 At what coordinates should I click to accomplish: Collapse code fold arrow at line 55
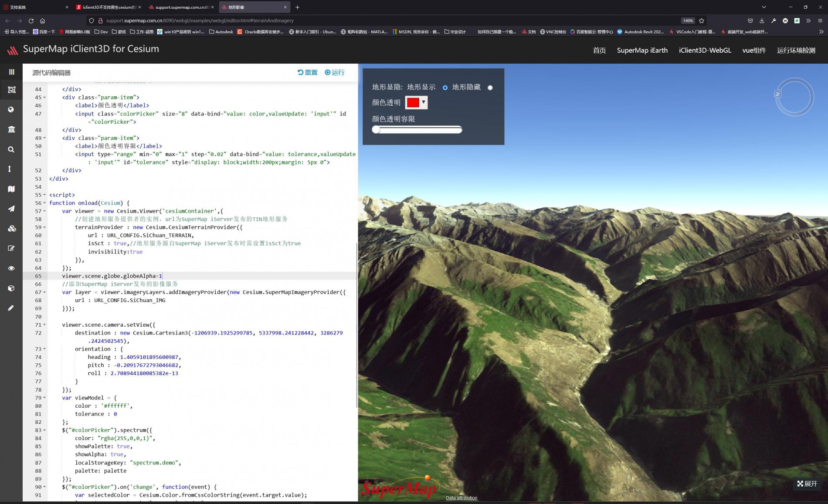click(44, 195)
